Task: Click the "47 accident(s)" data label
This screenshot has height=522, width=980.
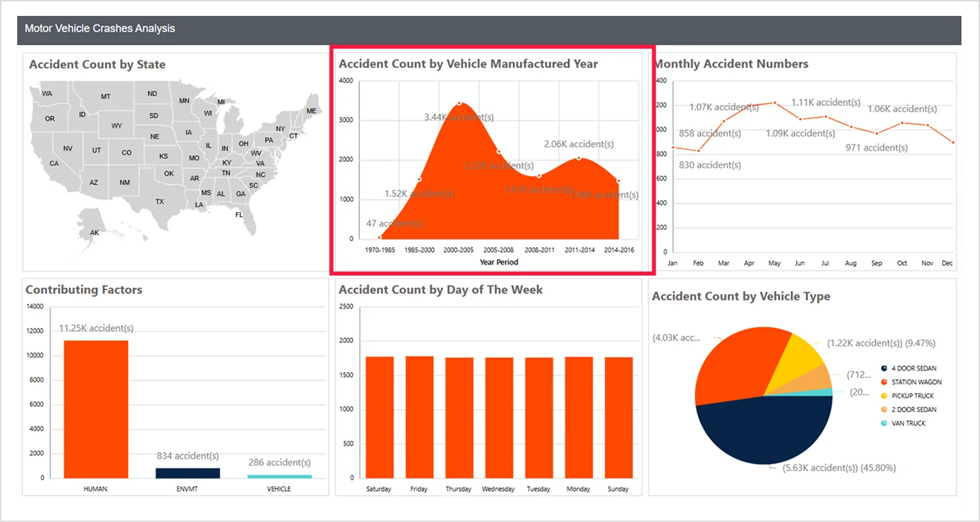Action: tap(395, 223)
